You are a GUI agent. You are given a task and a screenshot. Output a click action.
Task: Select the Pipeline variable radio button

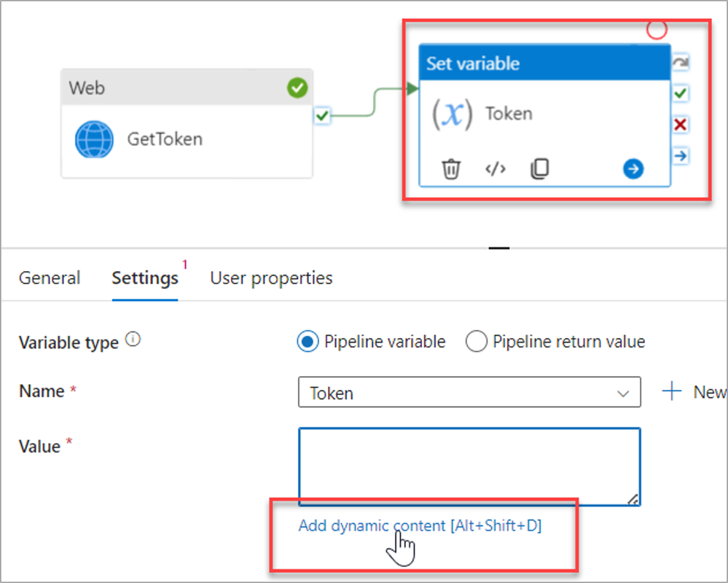(x=308, y=341)
